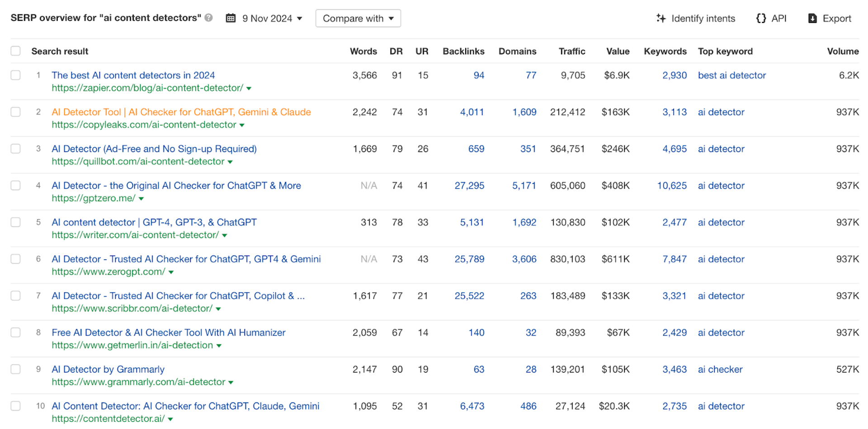The height and width of the screenshot is (429, 868).
Task: Check the box for result 10 contentdetector.ai
Action: pos(16,406)
